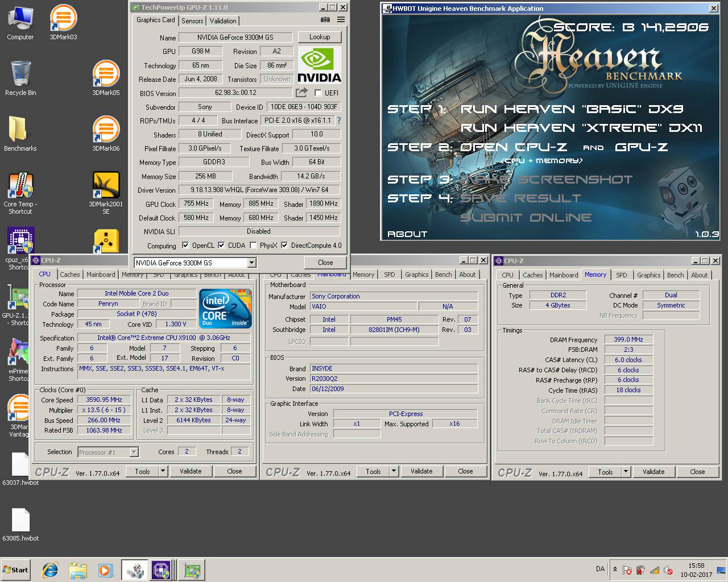This screenshot has height=582, width=728.
Task: Click Submit Online in Heaven app
Action: 526,218
